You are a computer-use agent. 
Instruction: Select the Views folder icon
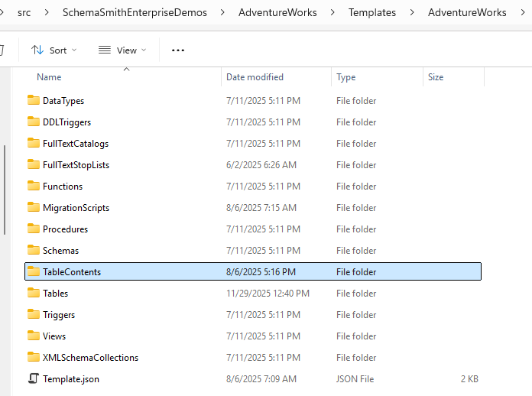34,336
